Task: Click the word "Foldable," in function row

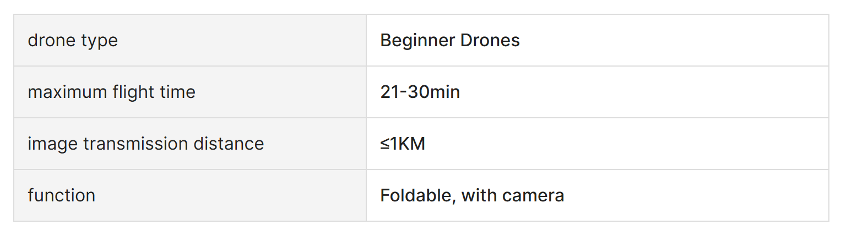Action: click(x=418, y=196)
